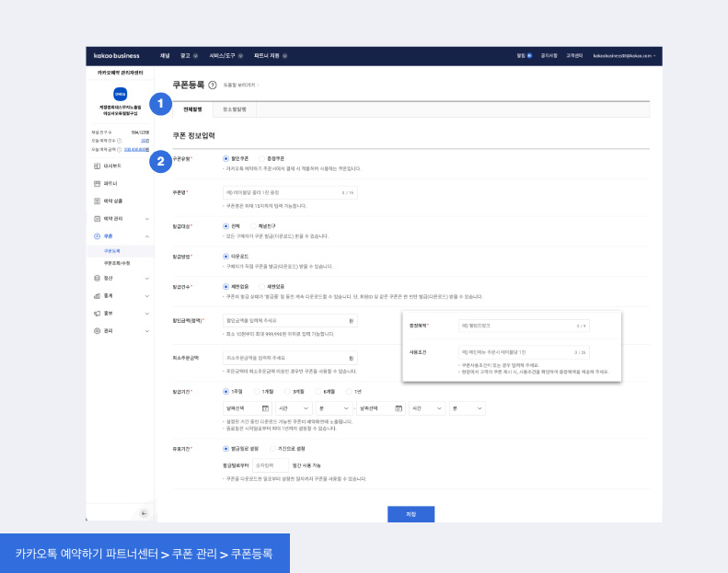Open the start date calendar icon
The width and height of the screenshot is (728, 573).
266,407
